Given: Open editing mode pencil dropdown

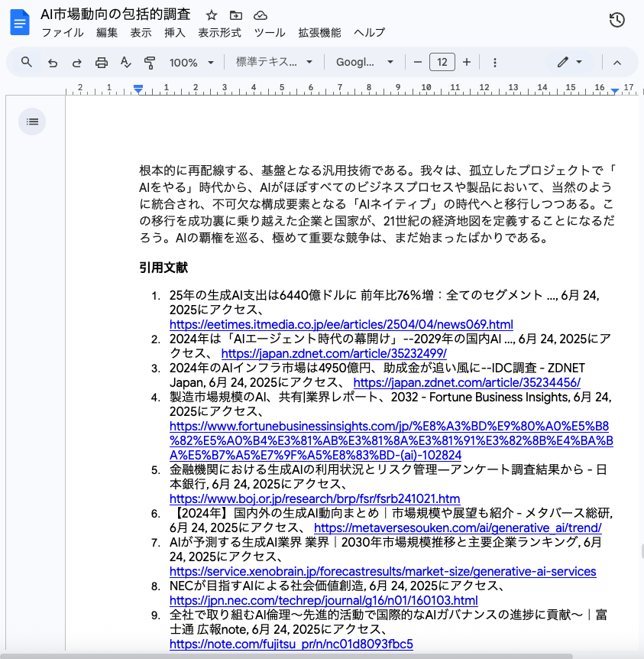Looking at the screenshot, I should (569, 62).
